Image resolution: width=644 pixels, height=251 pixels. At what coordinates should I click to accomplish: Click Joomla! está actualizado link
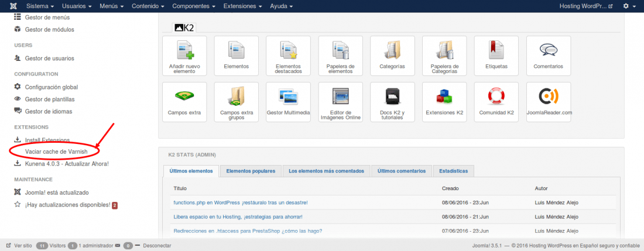click(57, 192)
